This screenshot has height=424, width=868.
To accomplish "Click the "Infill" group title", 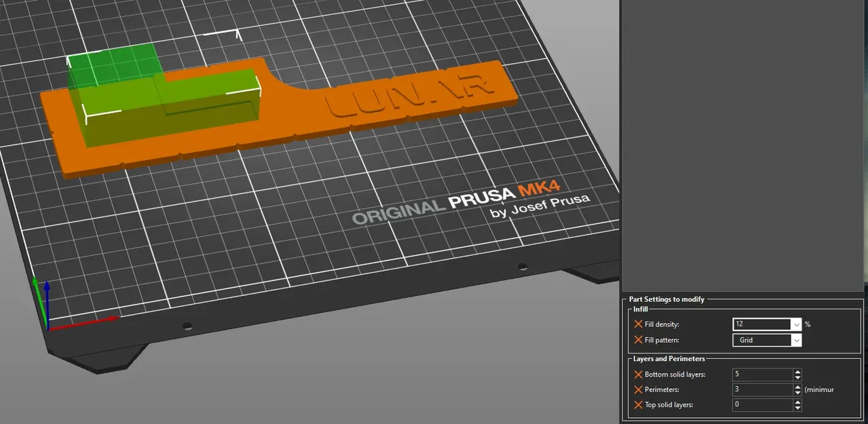I will click(641, 309).
